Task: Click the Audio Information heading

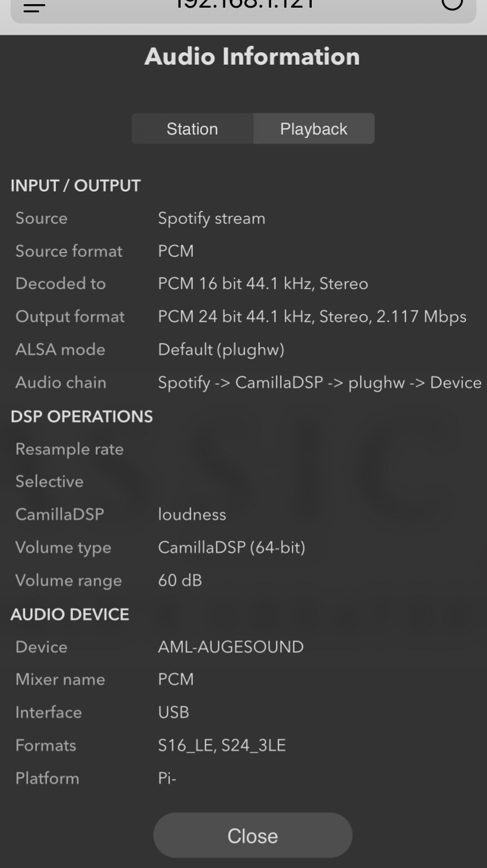Action: (252, 57)
